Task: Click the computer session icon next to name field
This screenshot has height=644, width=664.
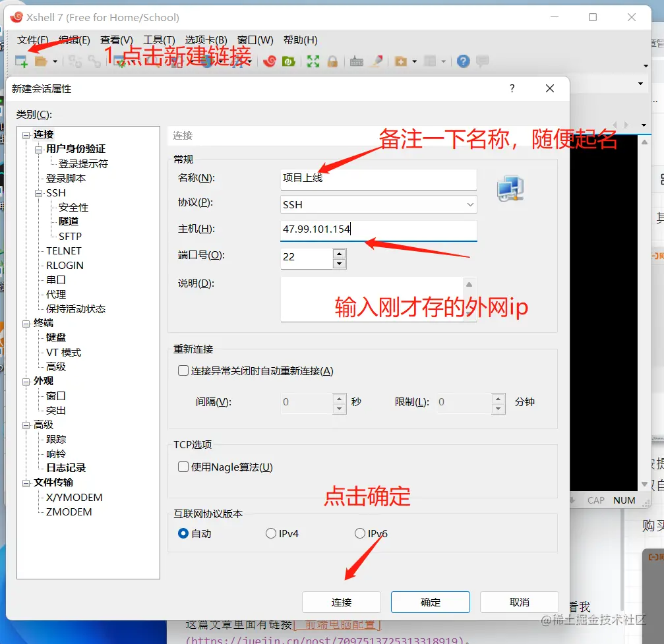Action: pos(511,189)
